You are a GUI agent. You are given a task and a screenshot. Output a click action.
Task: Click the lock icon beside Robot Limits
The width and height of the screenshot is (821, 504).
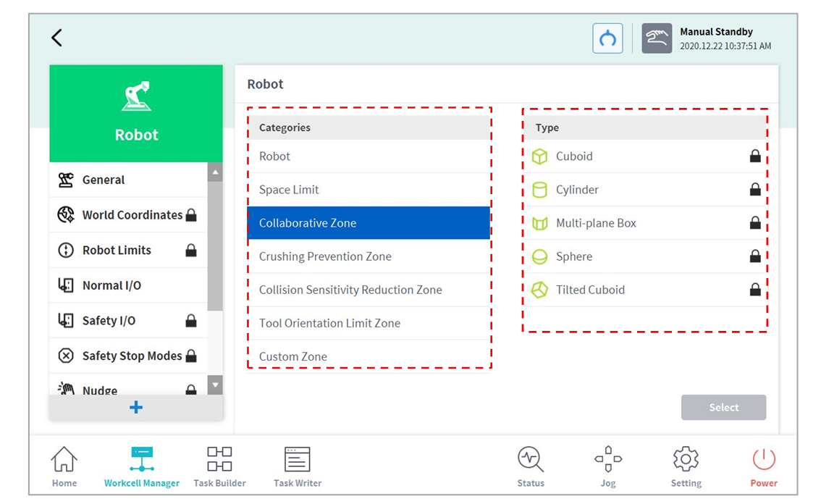click(191, 251)
